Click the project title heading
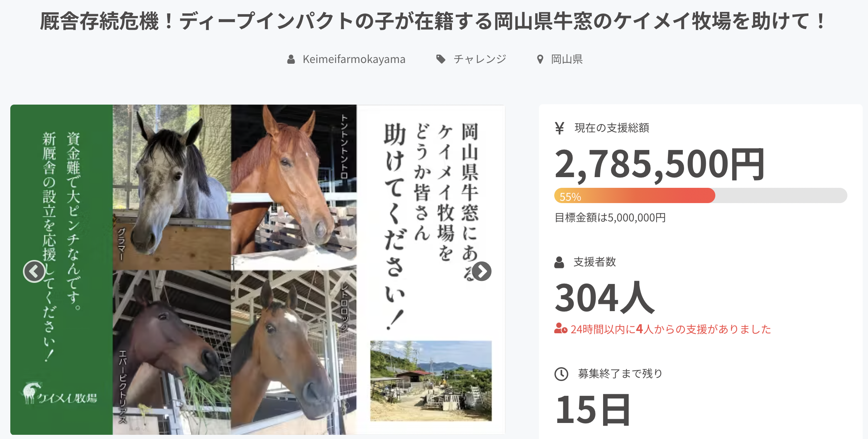This screenshot has width=868, height=439. 434,21
